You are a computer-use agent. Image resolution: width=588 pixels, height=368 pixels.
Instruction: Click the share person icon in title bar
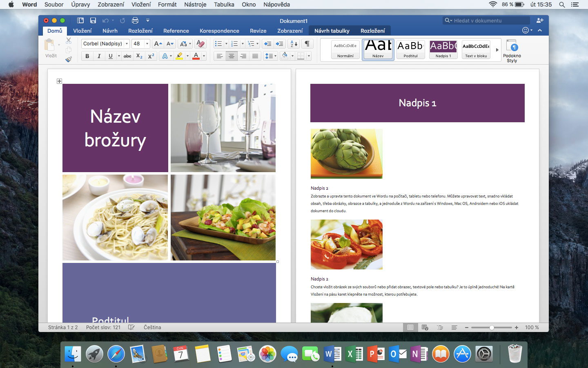point(540,20)
